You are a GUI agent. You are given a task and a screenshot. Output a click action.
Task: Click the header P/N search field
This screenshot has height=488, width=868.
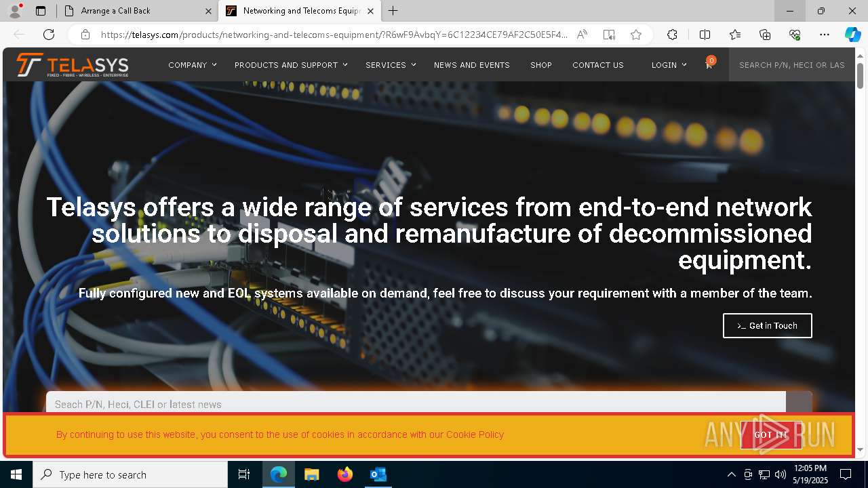click(791, 65)
